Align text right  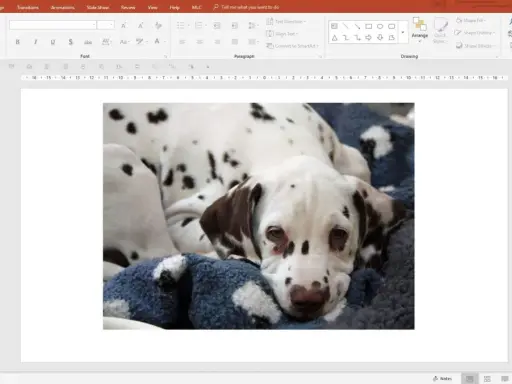click(217, 42)
